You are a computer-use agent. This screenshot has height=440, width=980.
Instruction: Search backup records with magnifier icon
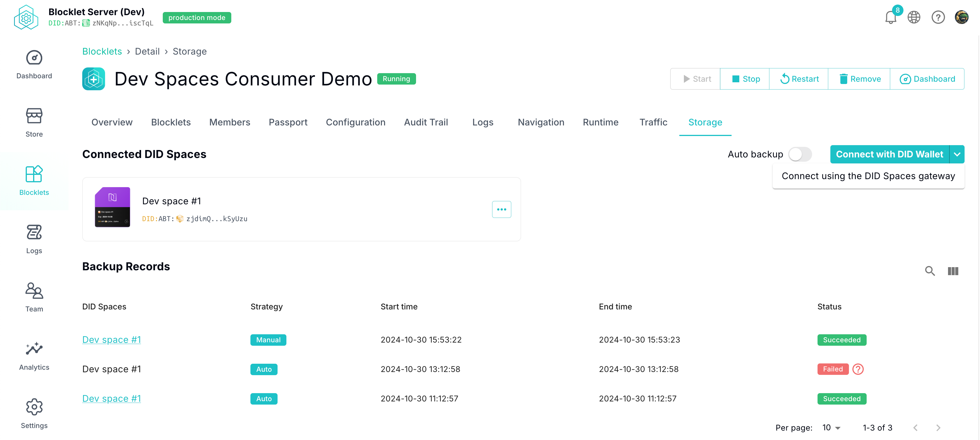(930, 271)
